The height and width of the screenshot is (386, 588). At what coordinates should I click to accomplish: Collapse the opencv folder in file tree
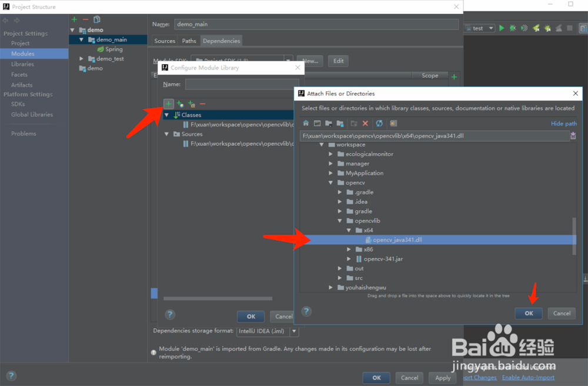pos(330,182)
